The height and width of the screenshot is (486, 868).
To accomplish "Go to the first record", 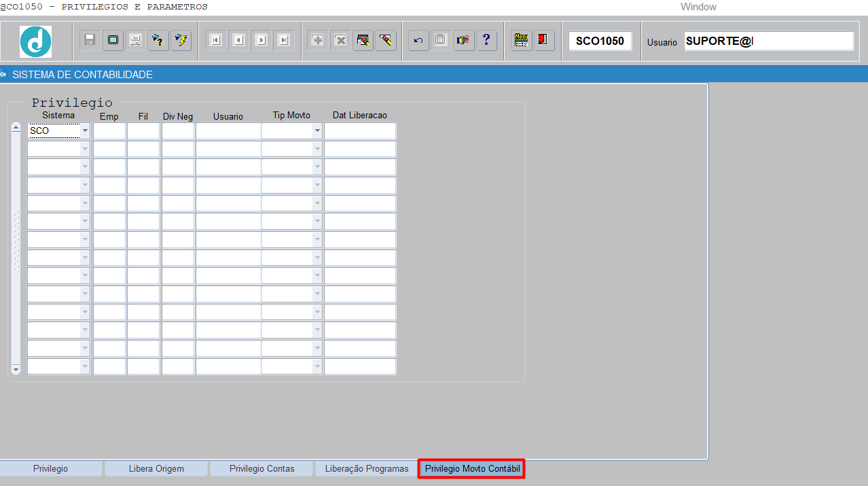I will (215, 40).
